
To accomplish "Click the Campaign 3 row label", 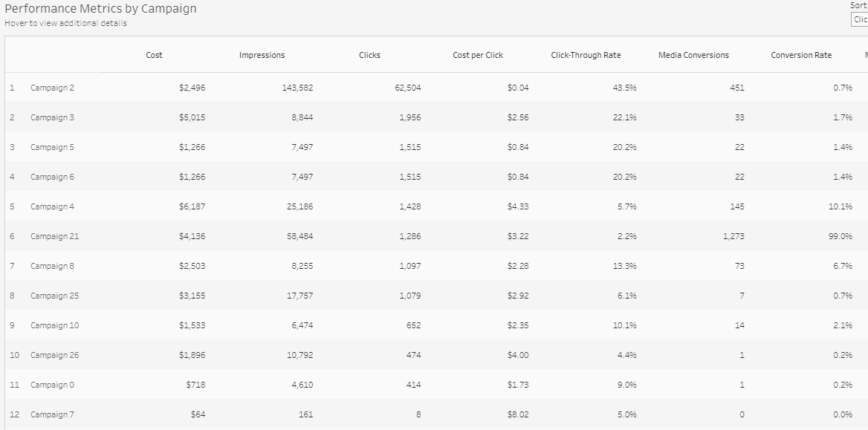I will 52,117.
